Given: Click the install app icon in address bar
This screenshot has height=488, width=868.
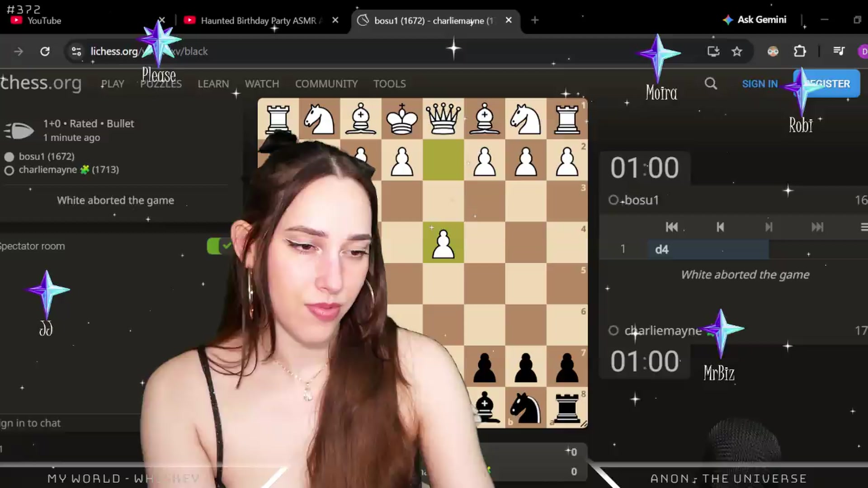Looking at the screenshot, I should [x=713, y=52].
